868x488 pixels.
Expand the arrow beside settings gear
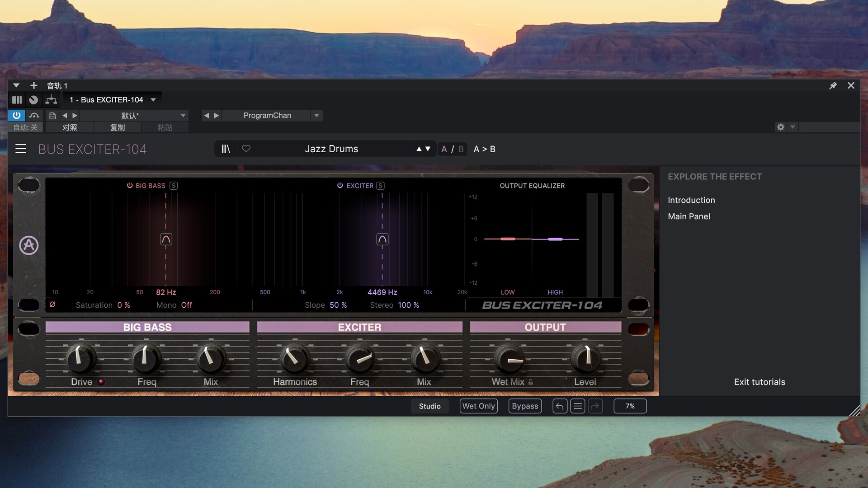(793, 127)
